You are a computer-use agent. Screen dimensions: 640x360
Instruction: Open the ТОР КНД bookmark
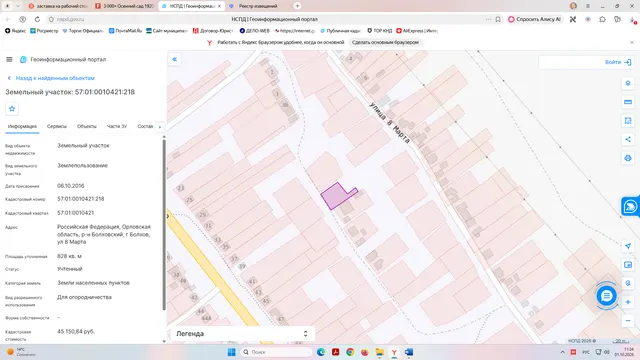click(x=380, y=31)
